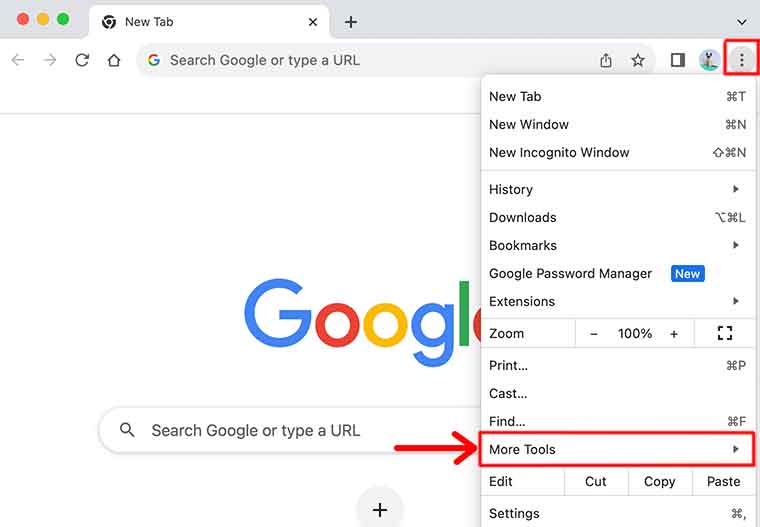Expand the Bookmarks submenu

pos(616,246)
